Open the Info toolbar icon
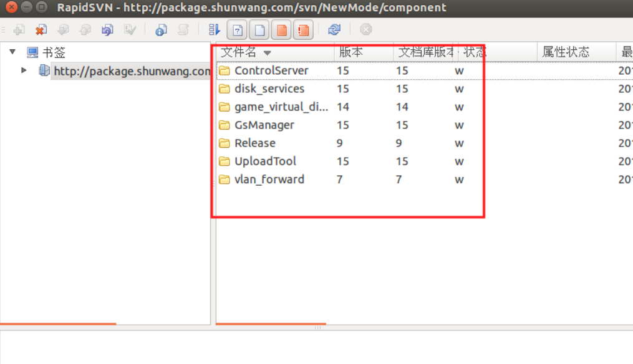This screenshot has height=364, width=633. (x=160, y=29)
